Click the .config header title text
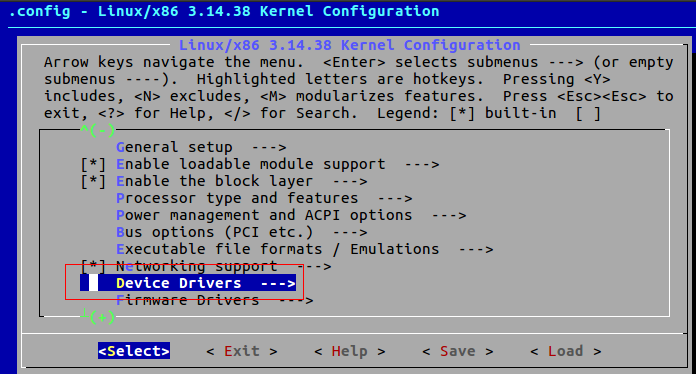Image resolution: width=696 pixels, height=374 pixels. pos(224,11)
